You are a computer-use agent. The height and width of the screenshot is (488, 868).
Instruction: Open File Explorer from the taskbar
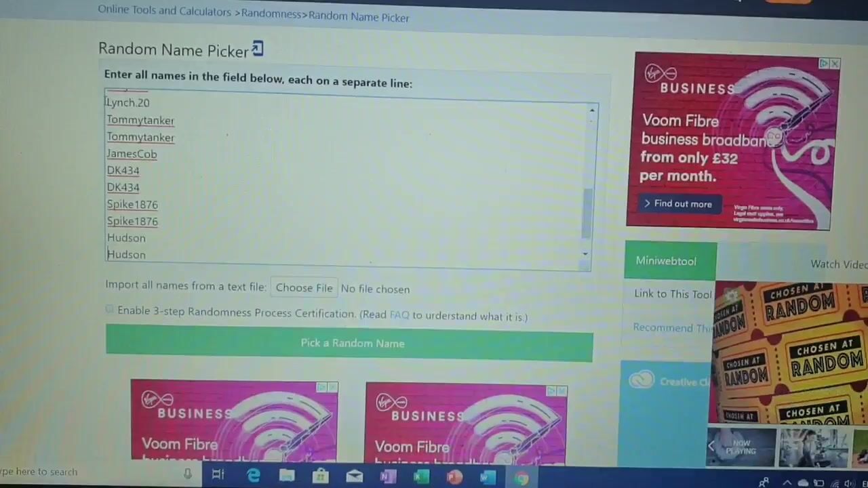point(286,476)
